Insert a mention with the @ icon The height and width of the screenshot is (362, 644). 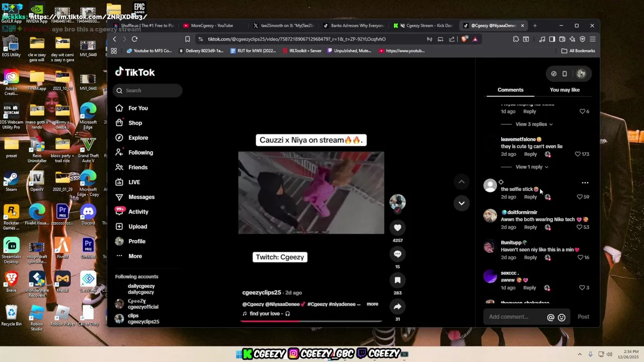click(550, 317)
